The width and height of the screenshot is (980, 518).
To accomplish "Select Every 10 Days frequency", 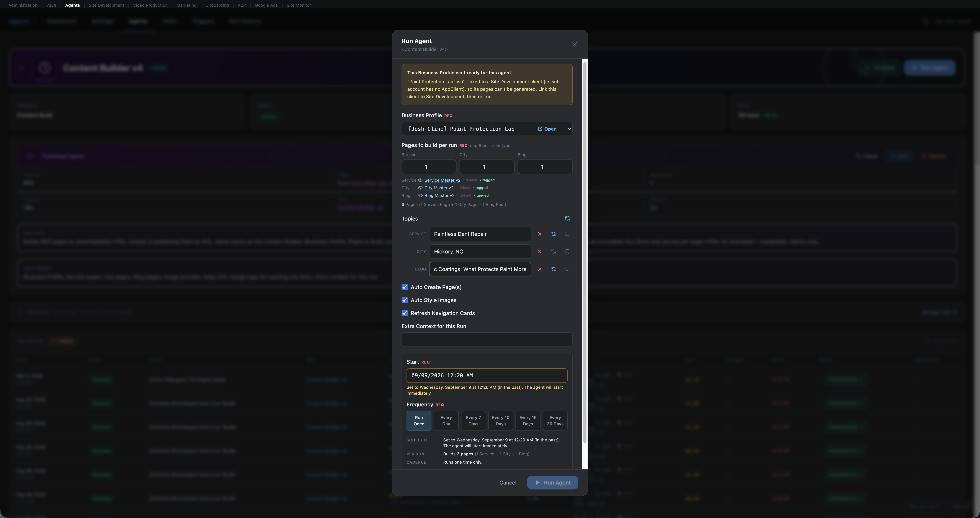I will (501, 421).
